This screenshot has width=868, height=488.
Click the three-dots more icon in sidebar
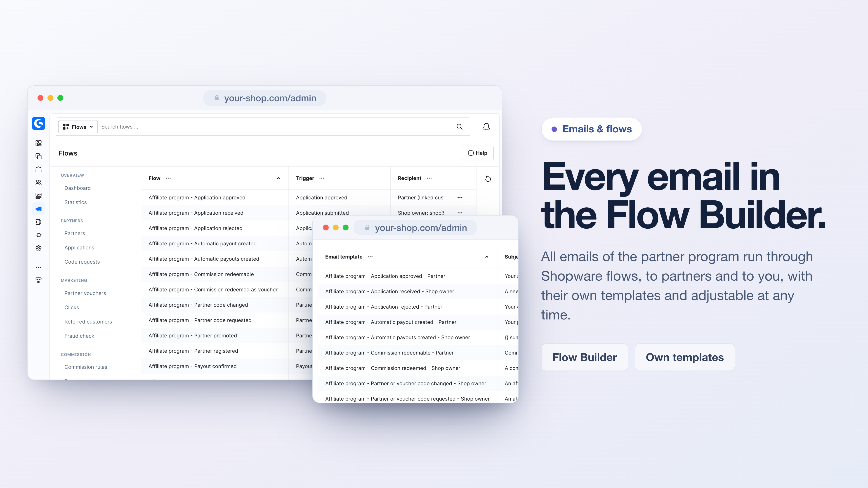coord(38,267)
